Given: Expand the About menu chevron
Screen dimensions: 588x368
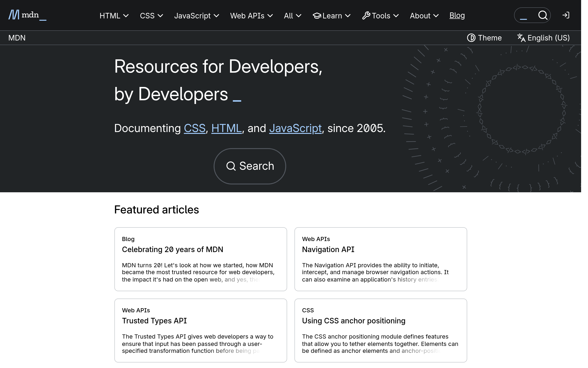Looking at the screenshot, I should coord(436,16).
